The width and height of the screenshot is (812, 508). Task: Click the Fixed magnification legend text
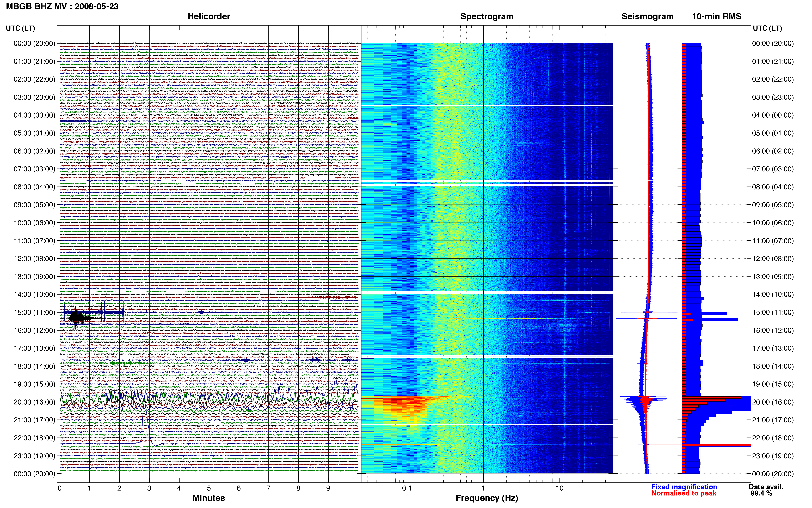684,487
